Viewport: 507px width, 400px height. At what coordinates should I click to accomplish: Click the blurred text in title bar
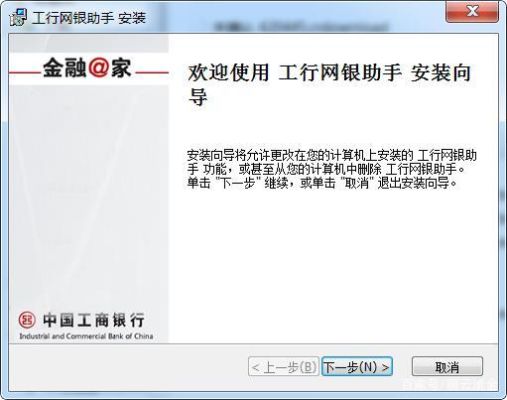click(301, 26)
